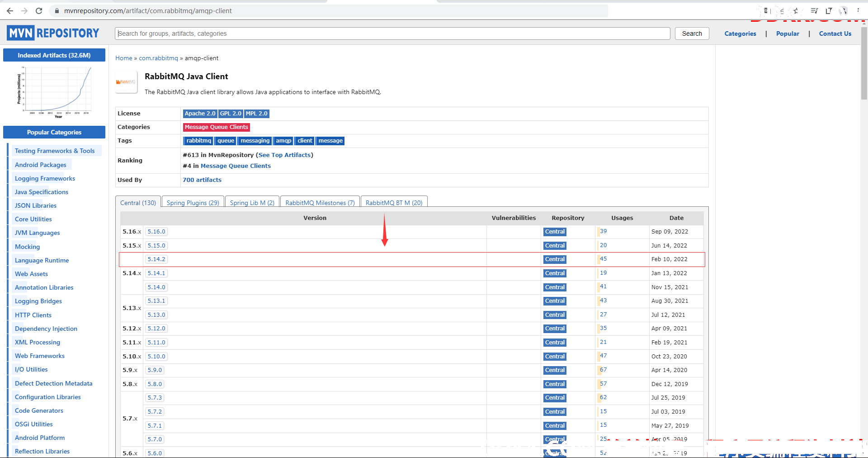Go to Home breadcrumb link
Image resolution: width=868 pixels, height=458 pixels.
[x=123, y=58]
